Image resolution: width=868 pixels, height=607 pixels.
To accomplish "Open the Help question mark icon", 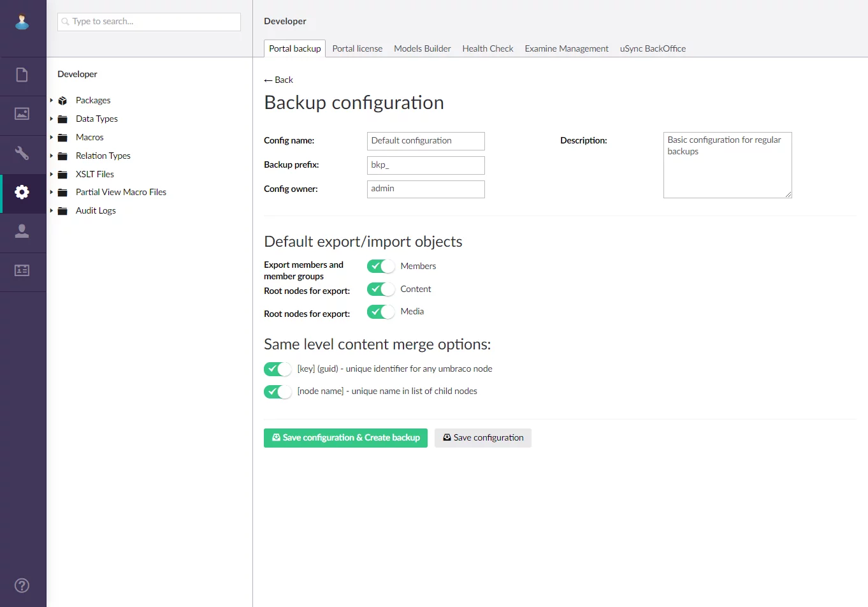I will point(22,585).
